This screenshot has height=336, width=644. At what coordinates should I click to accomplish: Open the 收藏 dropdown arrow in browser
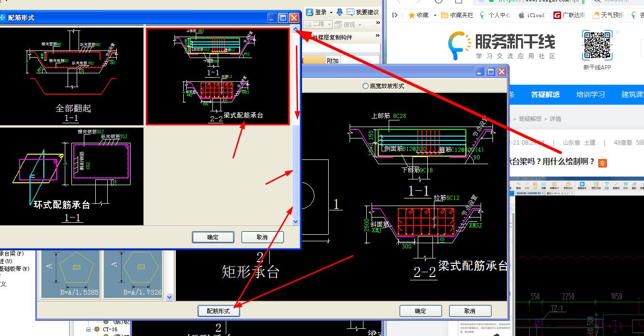point(435,15)
